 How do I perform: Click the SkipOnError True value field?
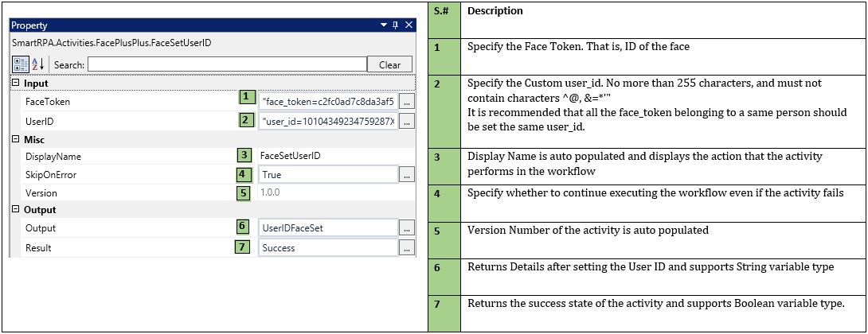pos(327,174)
